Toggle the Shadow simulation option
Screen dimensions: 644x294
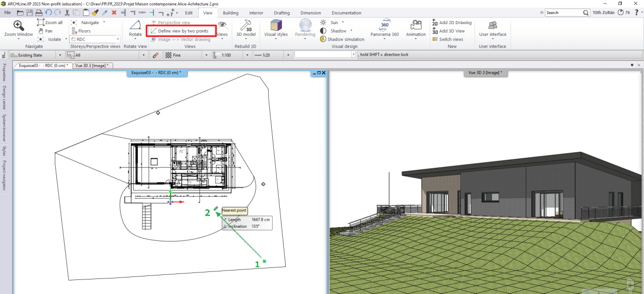pyautogui.click(x=345, y=39)
